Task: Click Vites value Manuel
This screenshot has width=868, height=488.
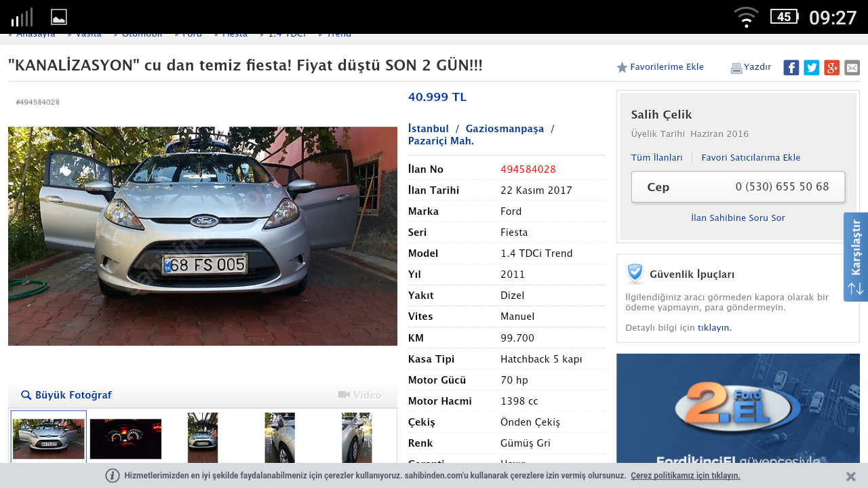Action: pyautogui.click(x=517, y=317)
